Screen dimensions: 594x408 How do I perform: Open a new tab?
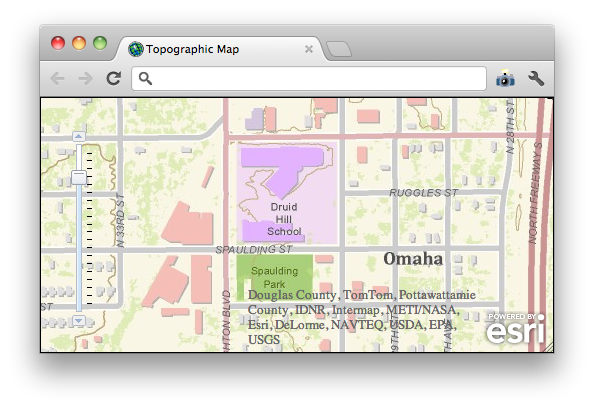[x=339, y=50]
